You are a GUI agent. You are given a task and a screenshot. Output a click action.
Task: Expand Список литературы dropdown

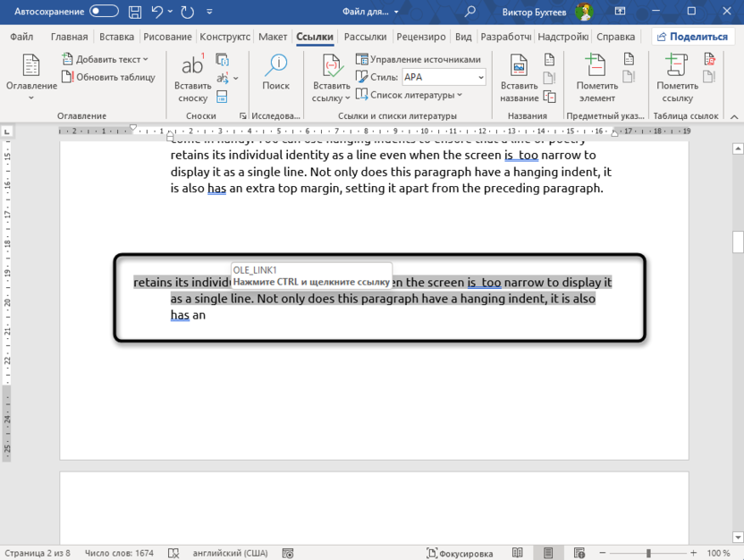tap(410, 95)
